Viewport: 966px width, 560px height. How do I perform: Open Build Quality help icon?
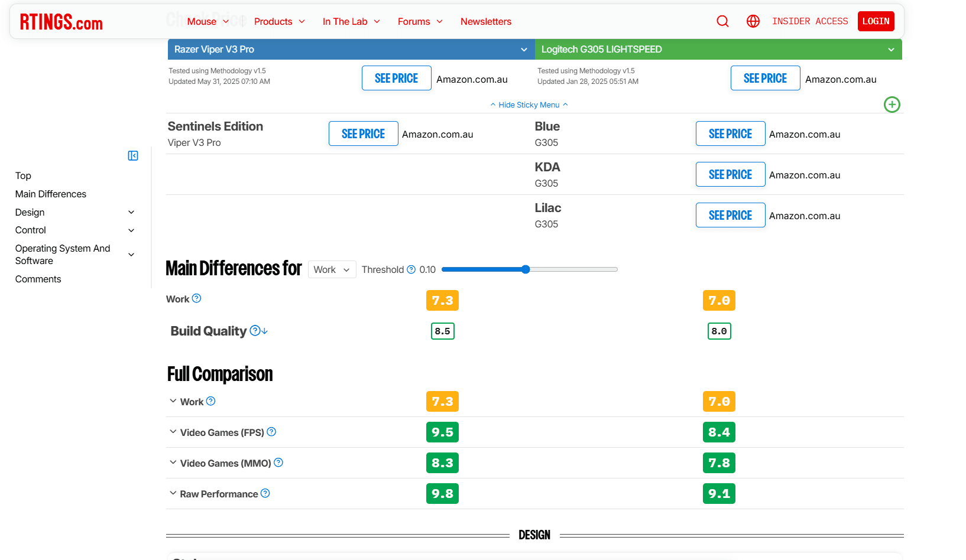[255, 330]
